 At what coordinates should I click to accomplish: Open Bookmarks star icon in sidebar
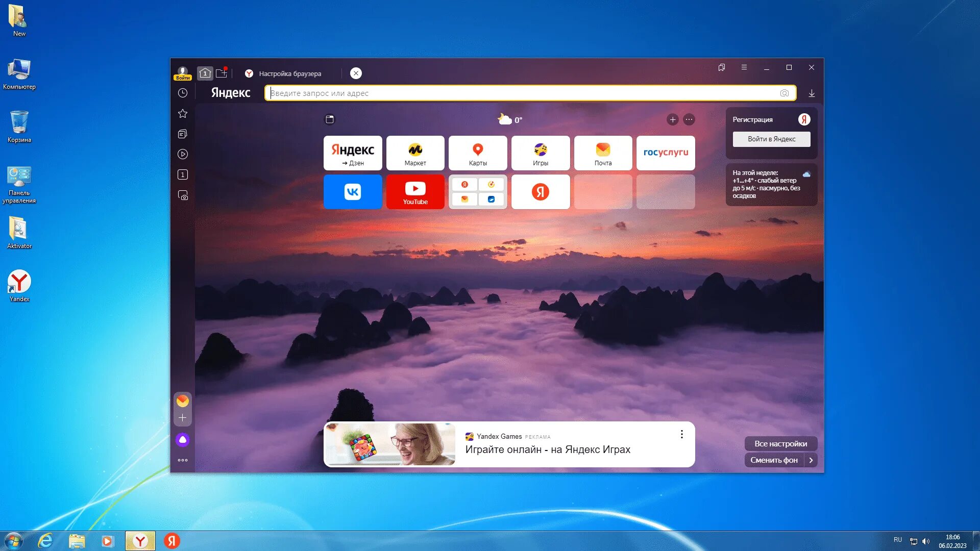click(x=182, y=113)
